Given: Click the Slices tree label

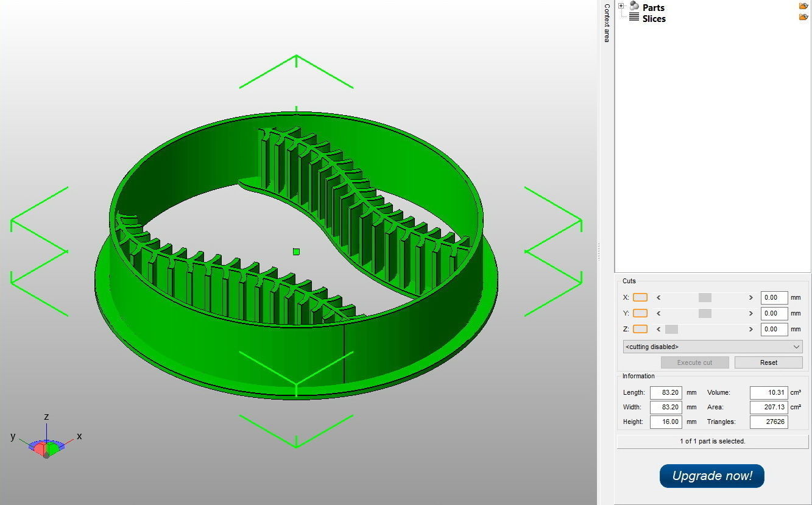Looking at the screenshot, I should (x=654, y=19).
